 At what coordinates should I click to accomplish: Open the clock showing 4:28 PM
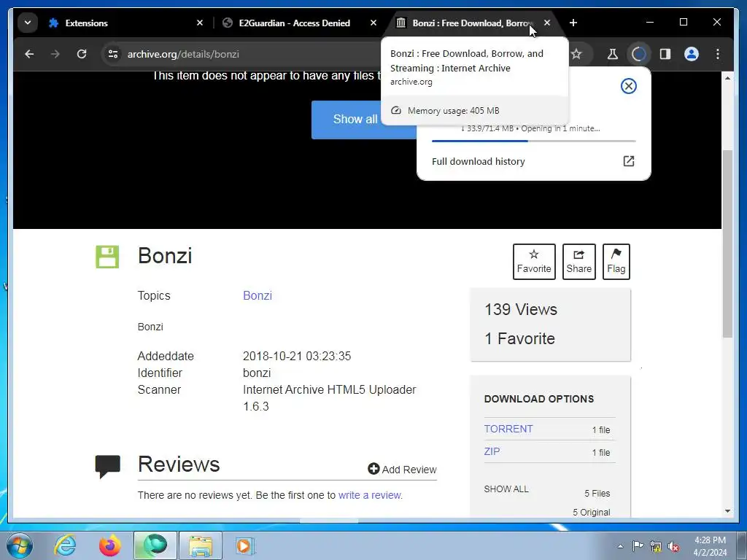(710, 546)
